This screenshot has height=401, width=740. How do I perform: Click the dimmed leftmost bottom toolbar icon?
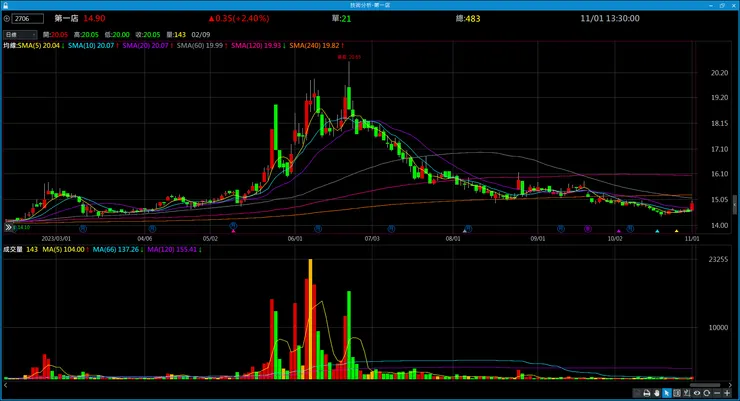point(637,393)
